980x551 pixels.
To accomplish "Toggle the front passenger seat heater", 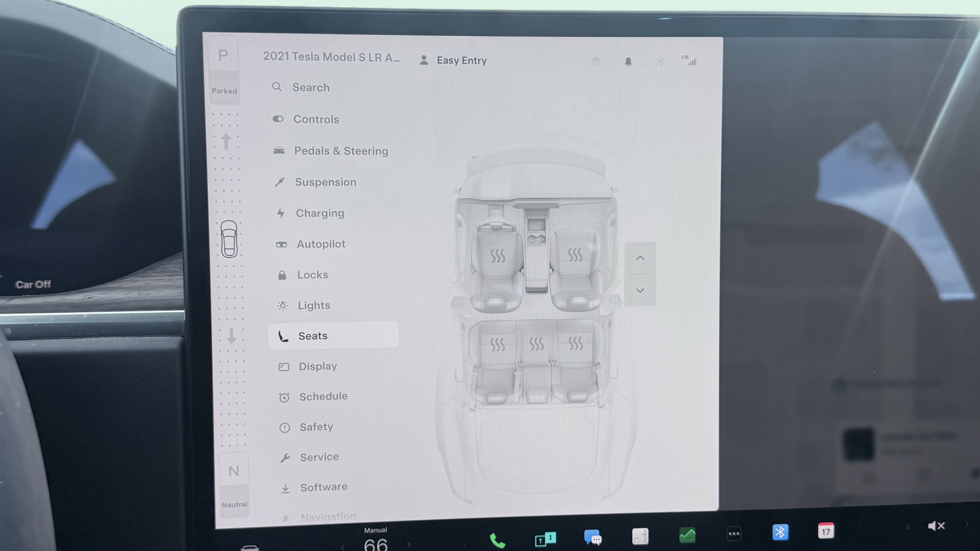I will point(575,254).
